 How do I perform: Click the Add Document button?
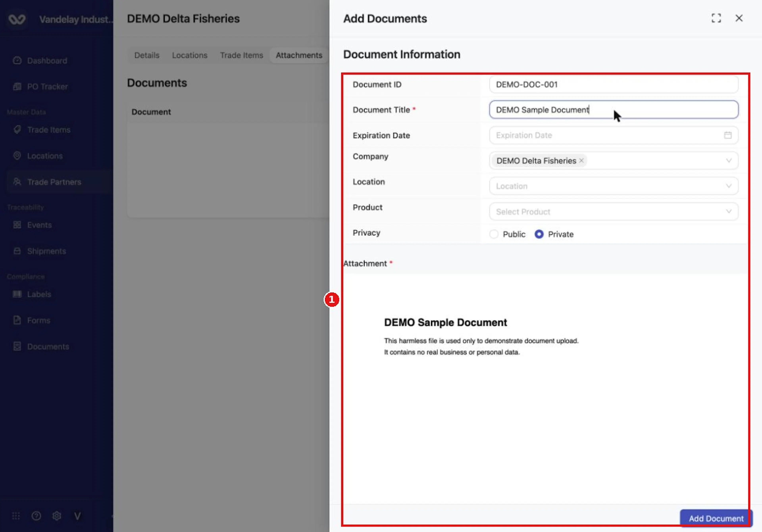(x=716, y=518)
